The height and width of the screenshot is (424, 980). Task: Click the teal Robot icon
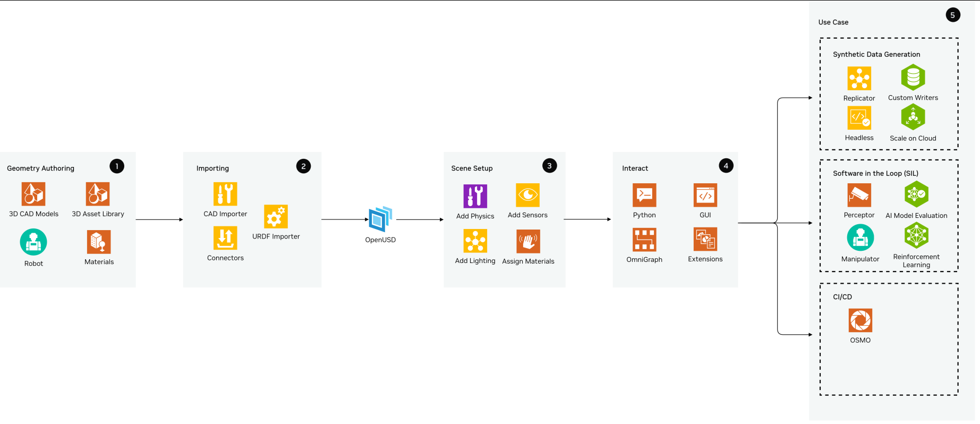[x=33, y=242]
